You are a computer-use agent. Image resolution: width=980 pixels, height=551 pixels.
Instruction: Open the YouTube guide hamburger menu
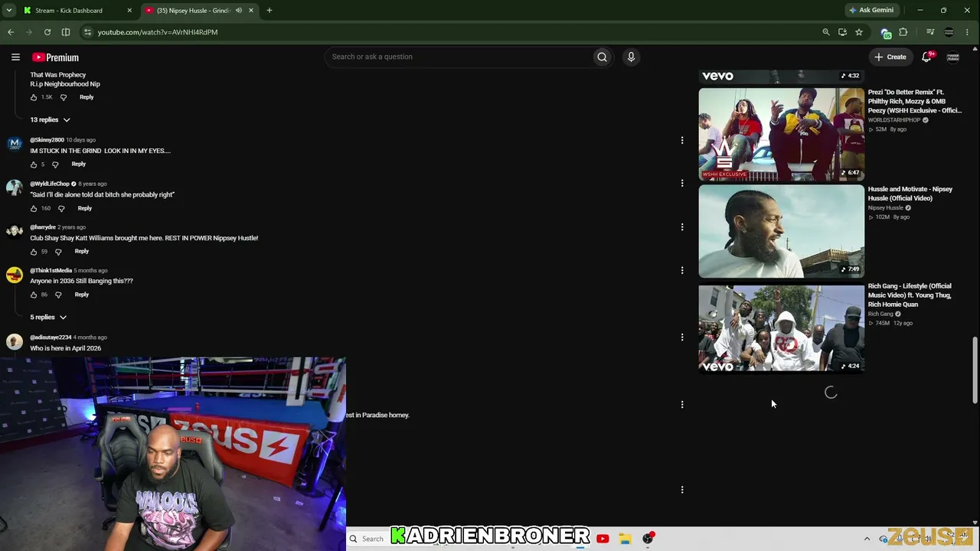click(15, 57)
